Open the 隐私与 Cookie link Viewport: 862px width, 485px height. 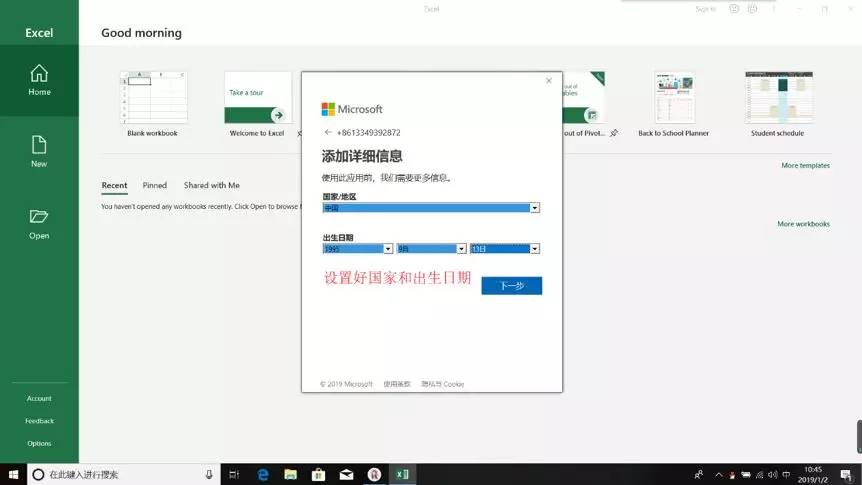(443, 384)
